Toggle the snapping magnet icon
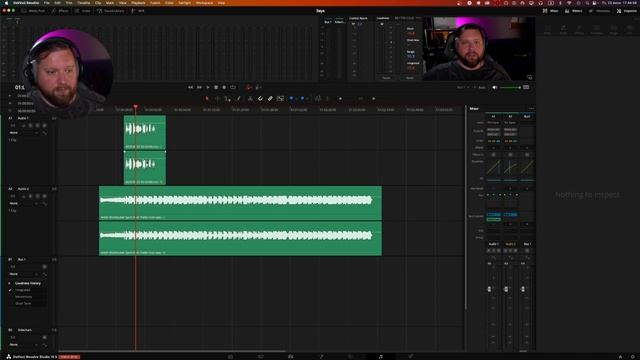Image resolution: width=640 pixels, height=360 pixels. (x=260, y=98)
